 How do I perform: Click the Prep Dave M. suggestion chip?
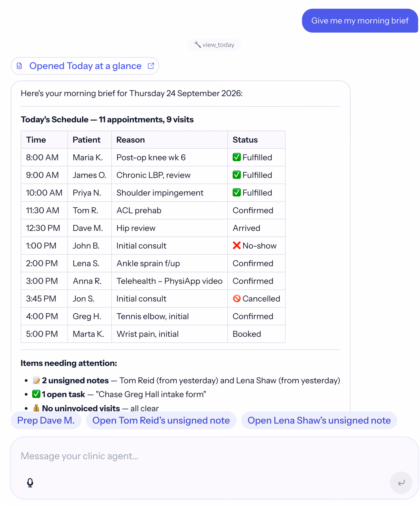point(46,420)
